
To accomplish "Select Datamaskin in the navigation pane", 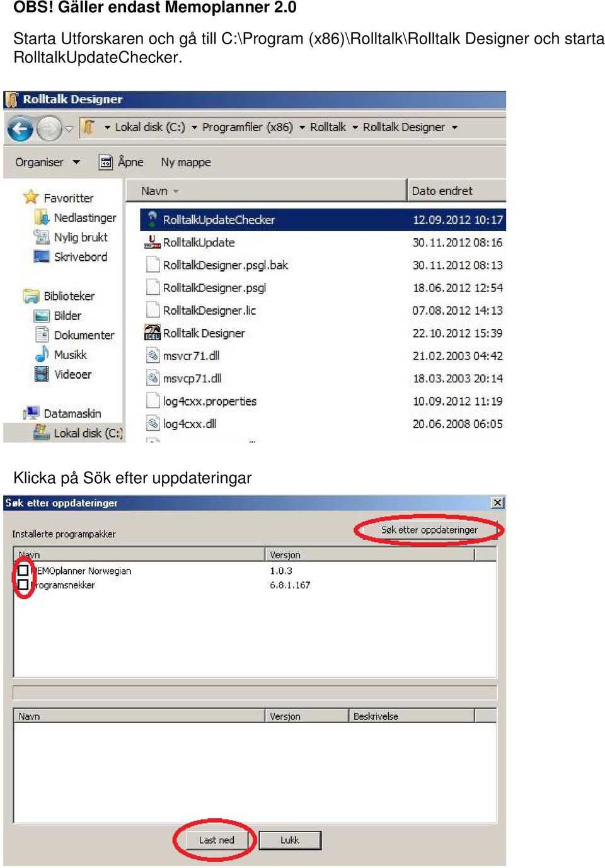I will tap(72, 414).
